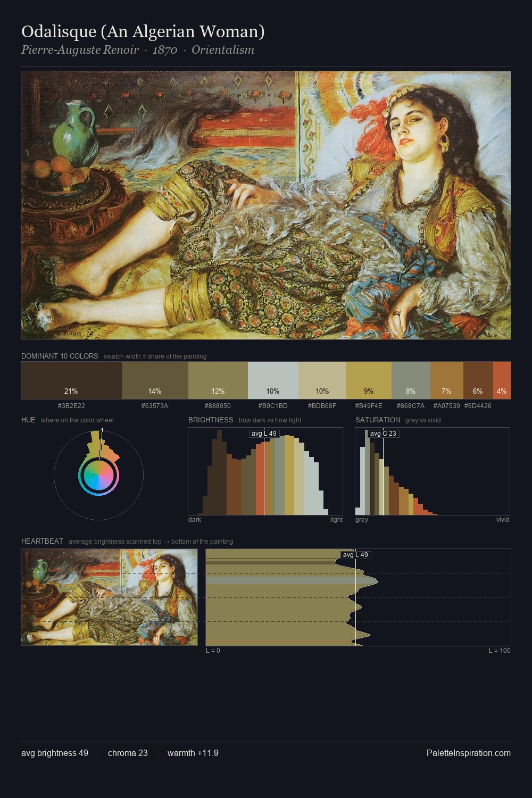Select the darkest swatch labeled 21%
The height and width of the screenshot is (798, 532).
[71, 380]
